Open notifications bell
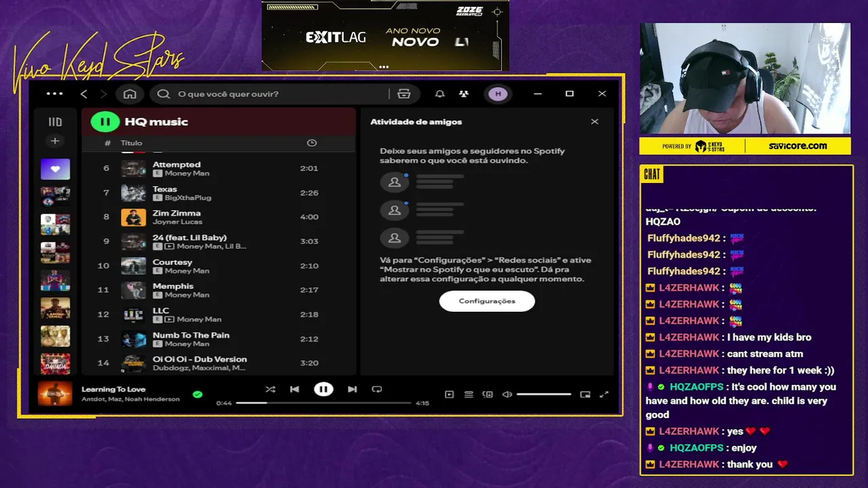The width and height of the screenshot is (868, 488). [439, 94]
